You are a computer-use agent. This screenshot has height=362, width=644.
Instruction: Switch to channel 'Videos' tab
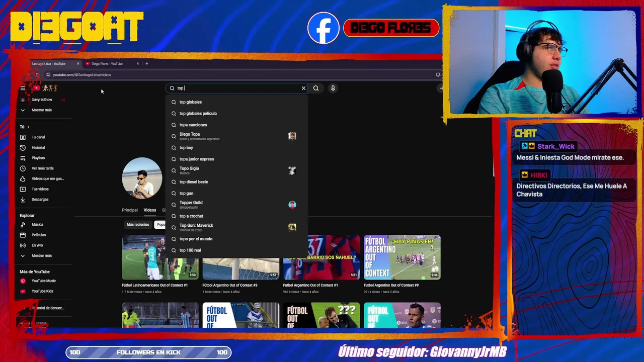tap(150, 210)
